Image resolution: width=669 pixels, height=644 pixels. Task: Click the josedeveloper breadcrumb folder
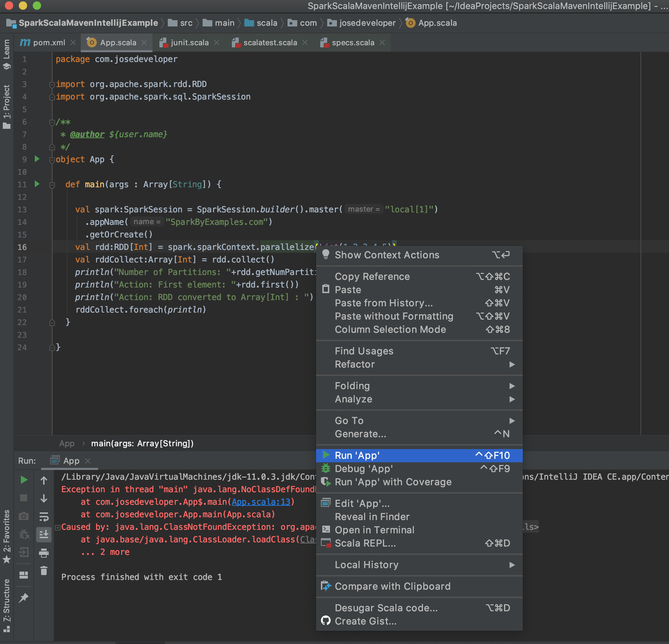coord(362,23)
